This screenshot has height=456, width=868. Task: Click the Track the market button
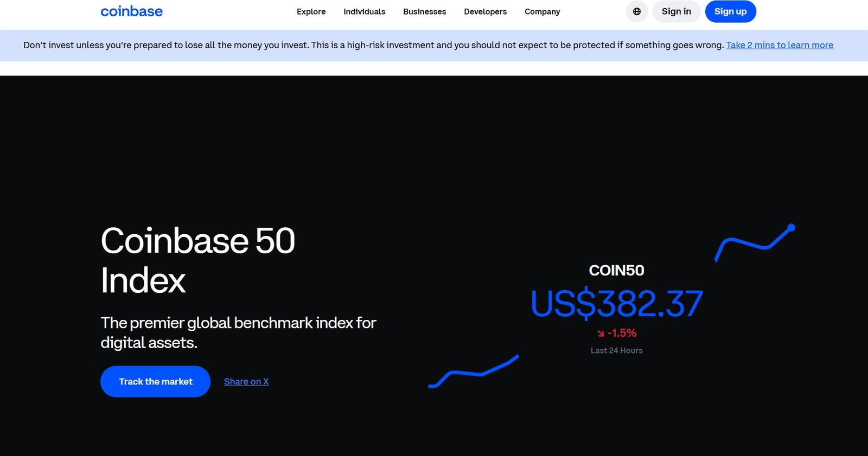(155, 381)
